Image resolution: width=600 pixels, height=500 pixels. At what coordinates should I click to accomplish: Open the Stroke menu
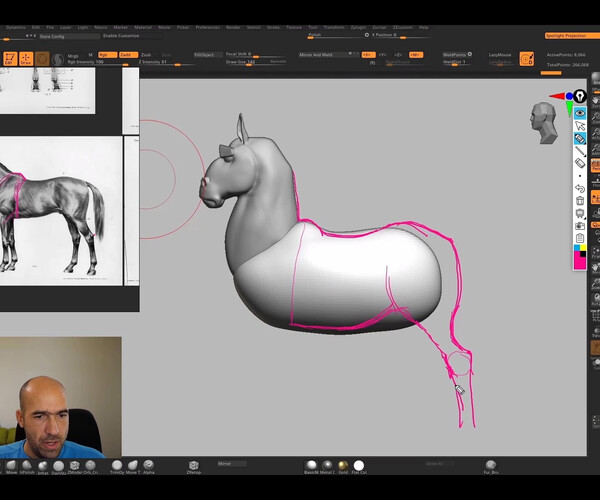coord(273,28)
